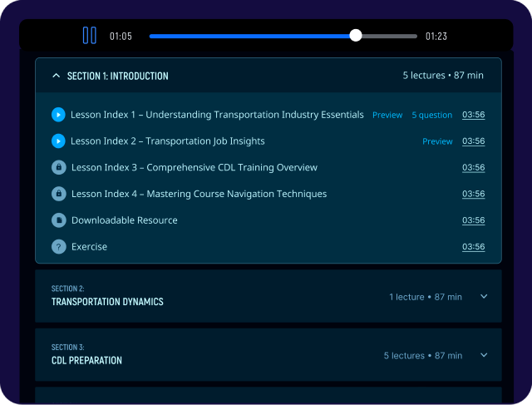
Task: Click the Downloadable Resource file icon
Action: coord(58,220)
